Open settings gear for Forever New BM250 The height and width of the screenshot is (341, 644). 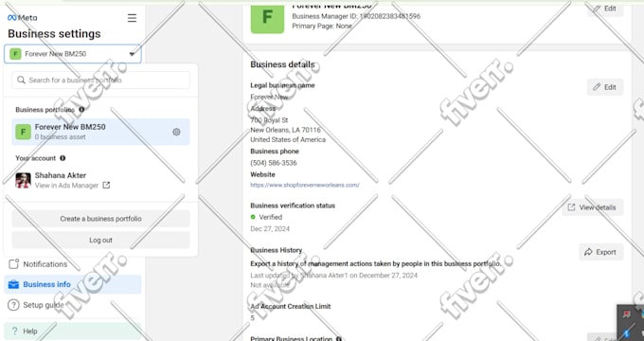tap(176, 132)
